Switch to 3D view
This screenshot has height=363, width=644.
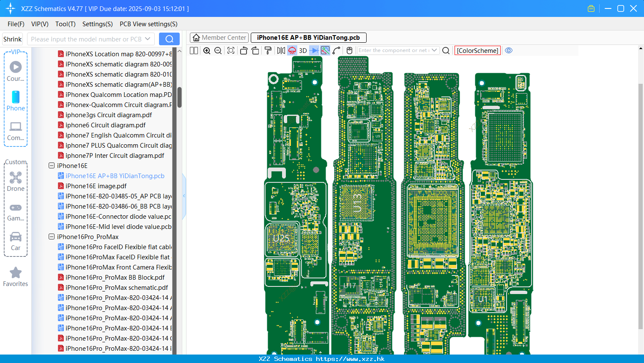303,50
